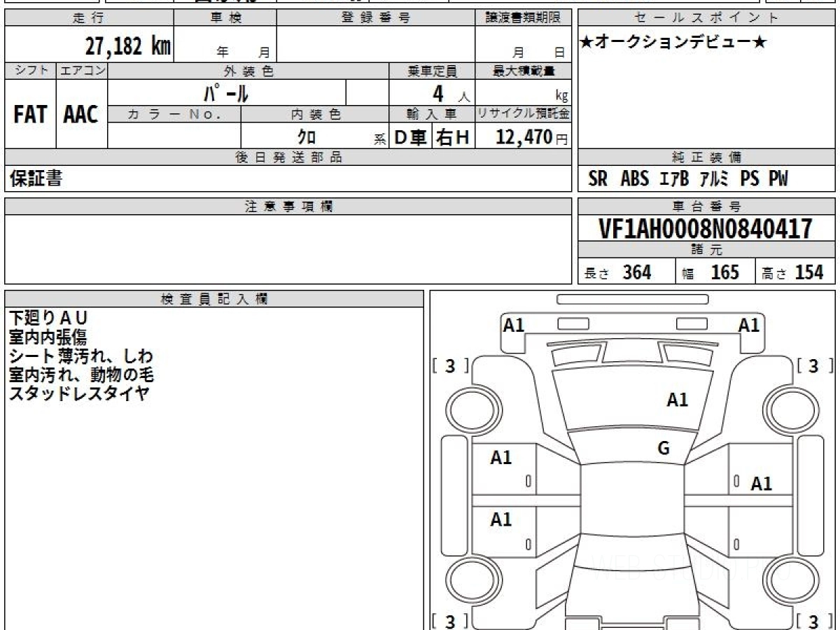Select the AAC air conditioner value
This screenshot has width=840, height=630.
coord(81,115)
